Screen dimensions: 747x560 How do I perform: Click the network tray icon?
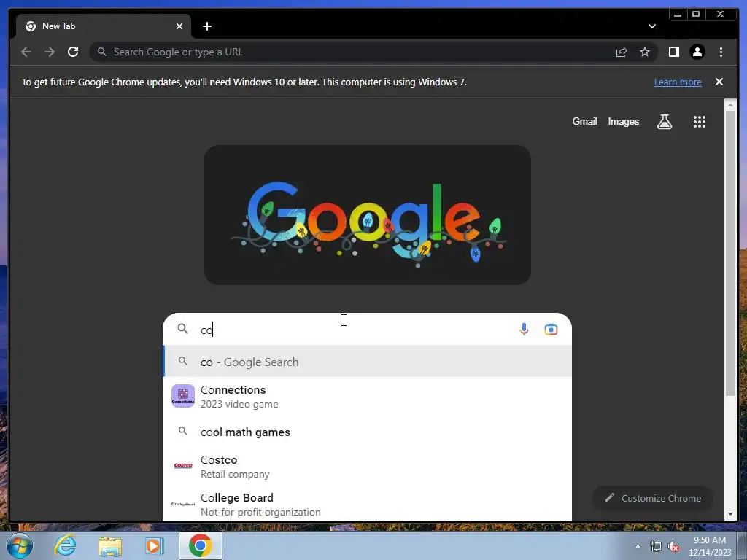656,547
